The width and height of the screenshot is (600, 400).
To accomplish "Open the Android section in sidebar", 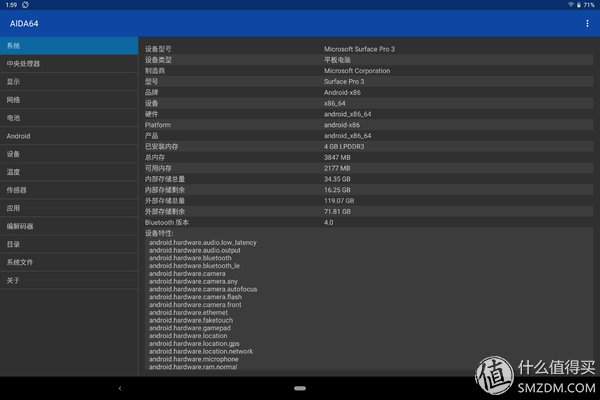I will pos(69,136).
